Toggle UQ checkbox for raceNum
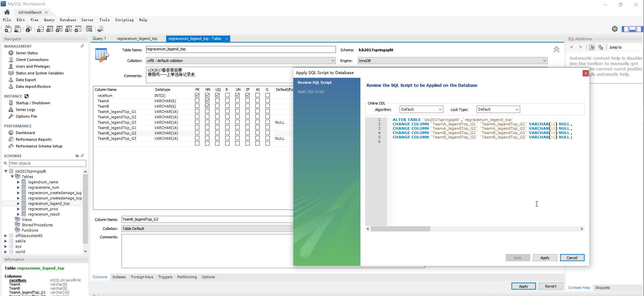The image size is (644, 296). 217,95
